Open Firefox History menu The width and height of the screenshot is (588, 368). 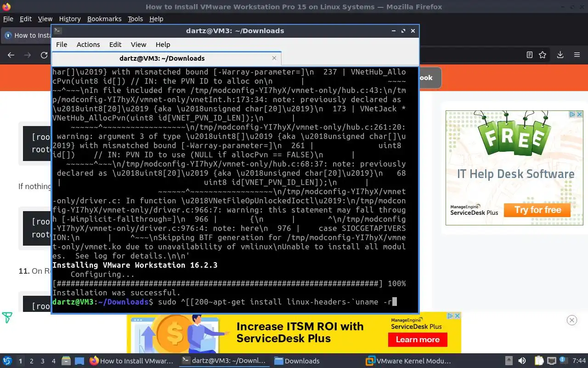70,19
